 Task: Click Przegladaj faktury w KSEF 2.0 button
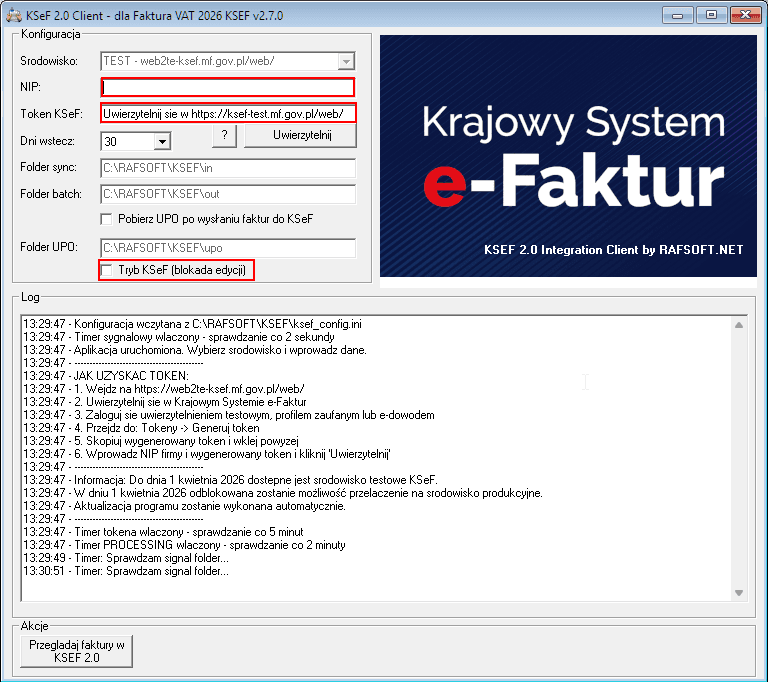76,652
